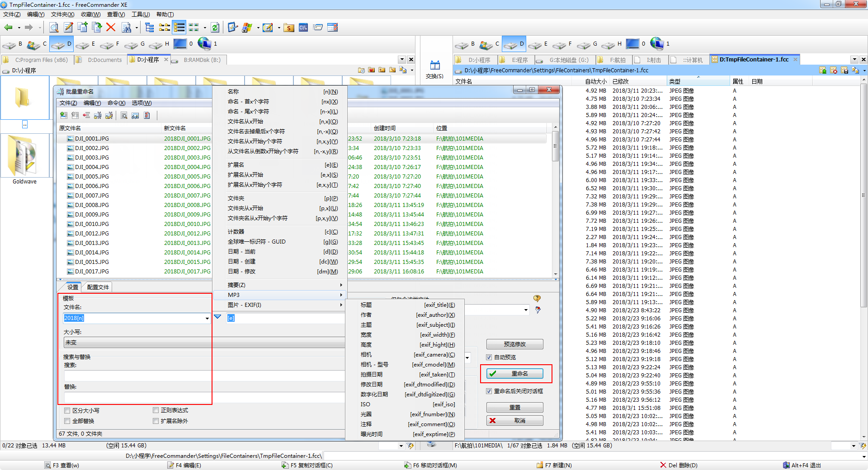Click the 替换 input field
Viewport: 868px width, 470px height.
[x=205, y=397]
